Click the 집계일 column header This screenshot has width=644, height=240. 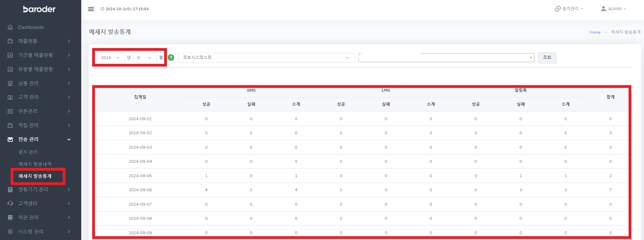[x=140, y=97]
